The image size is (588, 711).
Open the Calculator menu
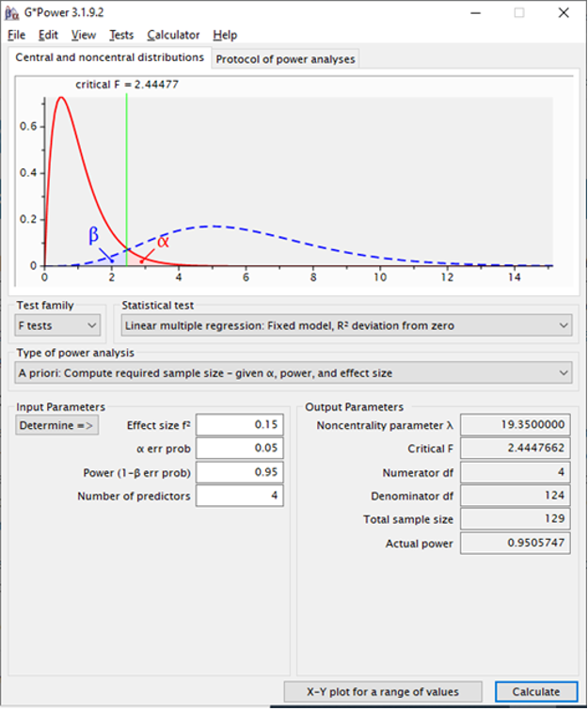tap(173, 35)
